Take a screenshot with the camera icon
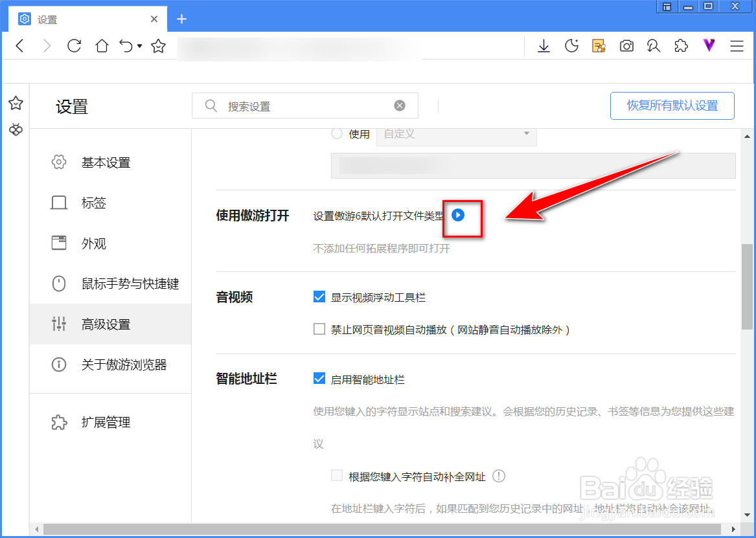 pyautogui.click(x=626, y=46)
